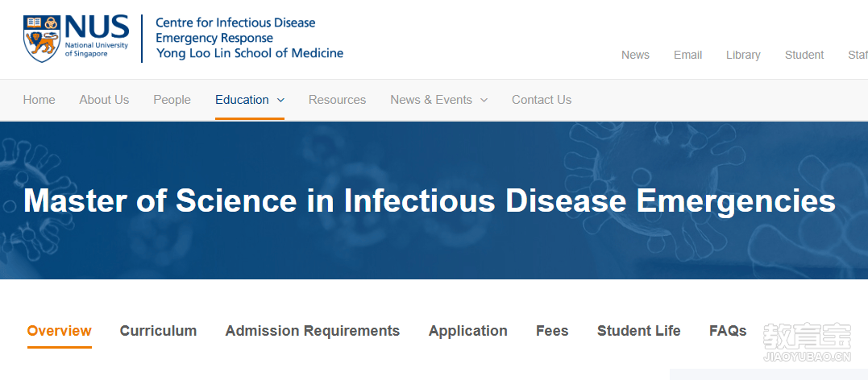Expand the News & Events chevron
The width and height of the screenshot is (868, 380).
tap(484, 100)
